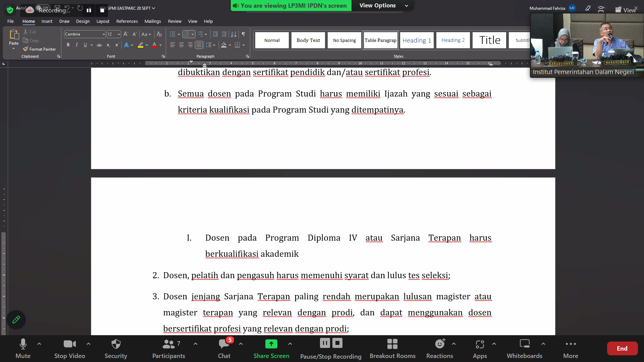This screenshot has height=362, width=644.
Task: Toggle the AutoSave switch
Action: (43, 8)
